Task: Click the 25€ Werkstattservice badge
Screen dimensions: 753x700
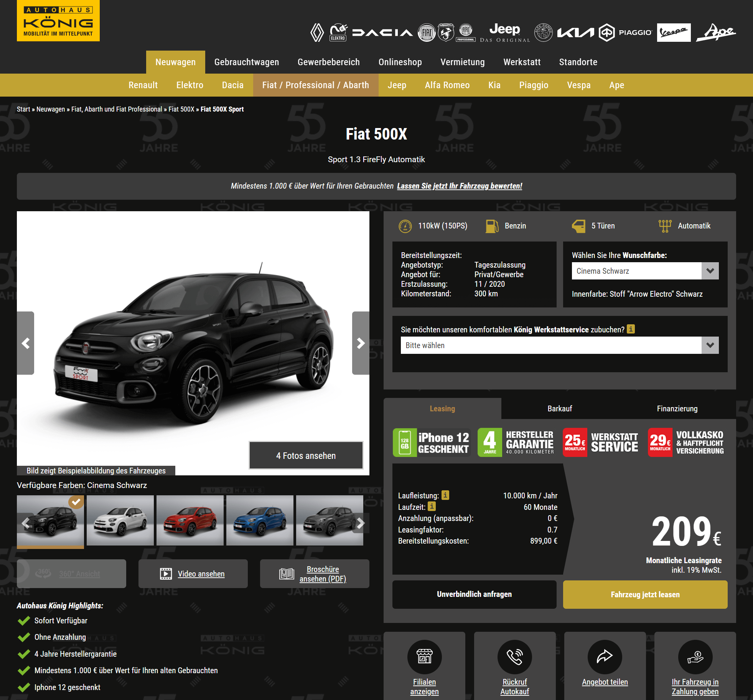Action: coord(601,442)
